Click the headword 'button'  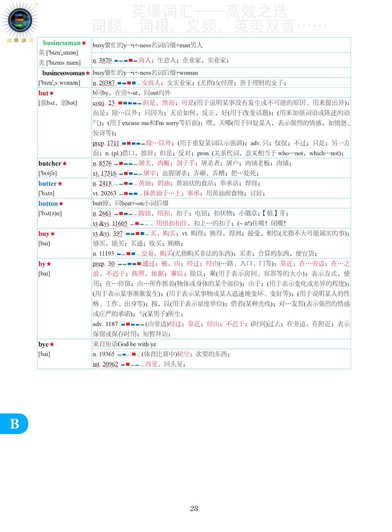click(48, 204)
